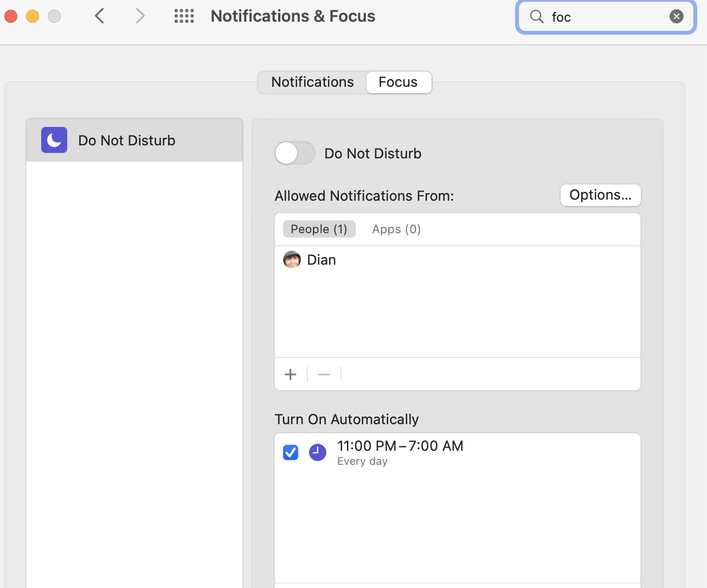
Task: Click the purple clock schedule icon
Action: tap(318, 452)
